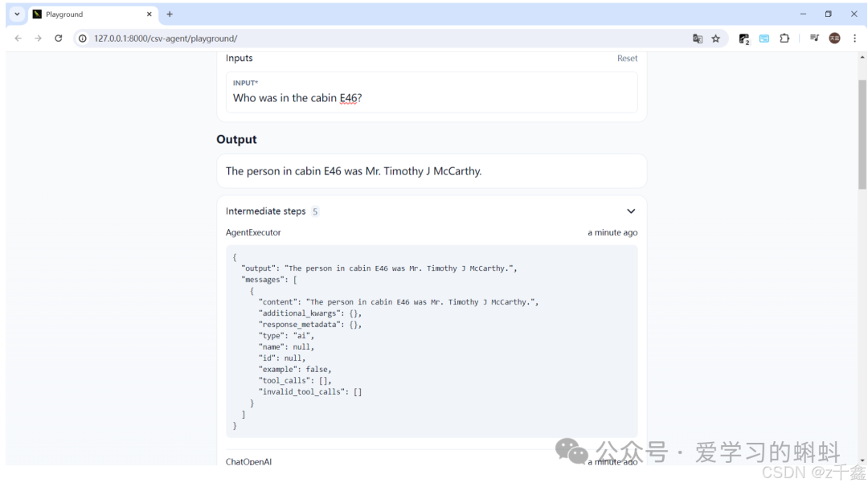The image size is (868, 487).
Task: Click the Intermediate steps label
Action: pyautogui.click(x=265, y=211)
